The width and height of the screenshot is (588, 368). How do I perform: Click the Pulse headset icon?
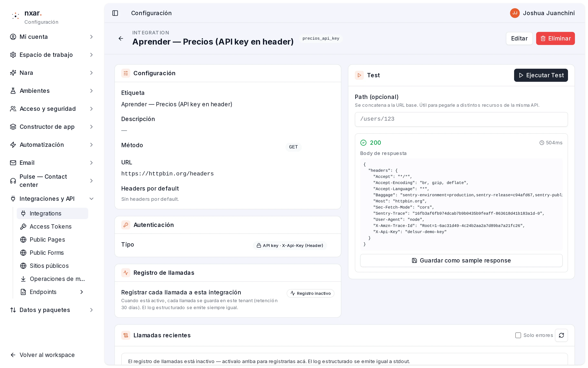point(13,181)
